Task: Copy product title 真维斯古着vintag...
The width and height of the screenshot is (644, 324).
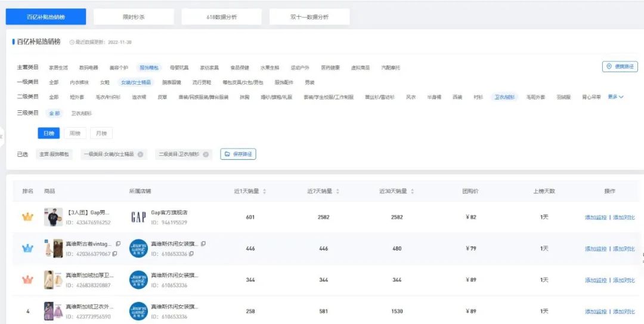Action: [x=118, y=243]
